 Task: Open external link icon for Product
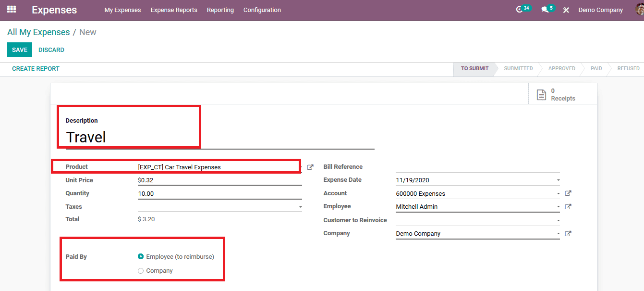click(310, 167)
